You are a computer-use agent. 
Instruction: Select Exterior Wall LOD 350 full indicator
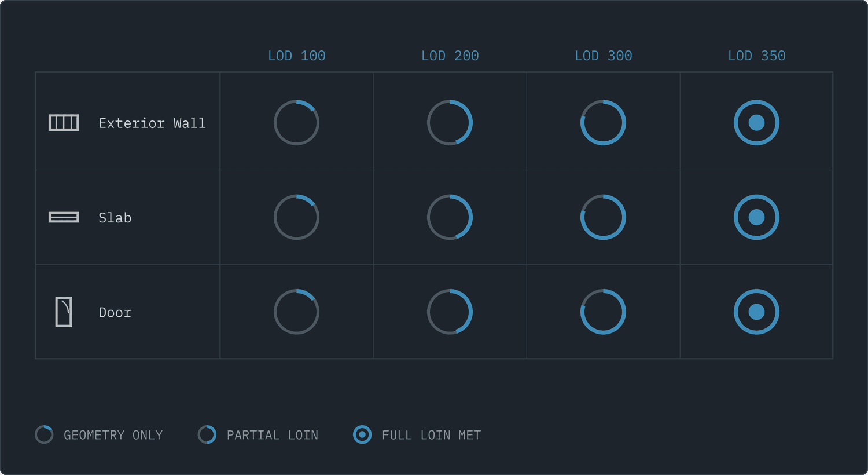[756, 123]
